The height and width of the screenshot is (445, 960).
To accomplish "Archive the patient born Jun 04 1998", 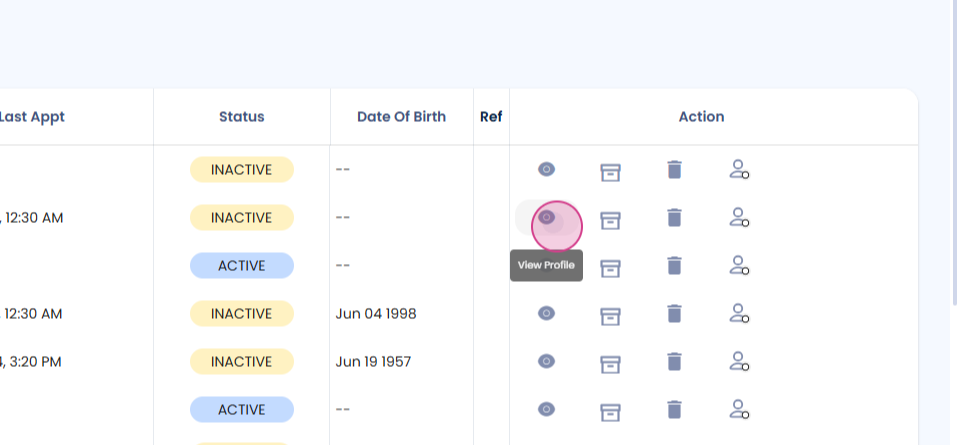I will pos(610,315).
